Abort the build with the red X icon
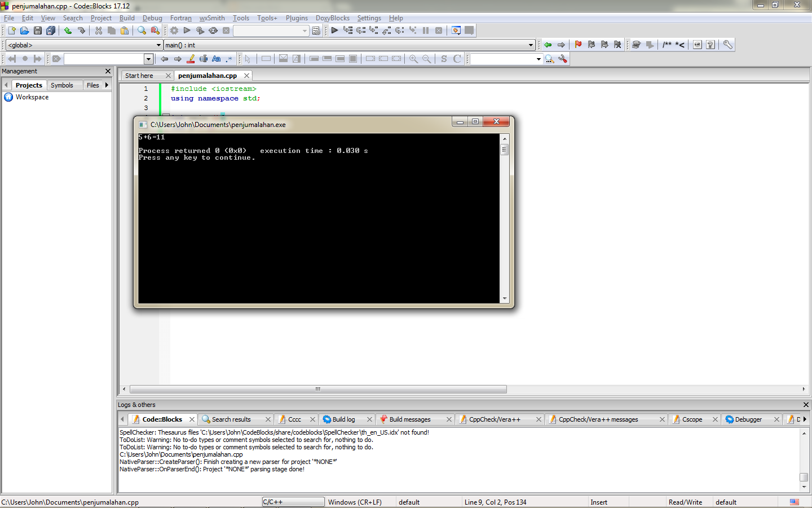 (226, 30)
